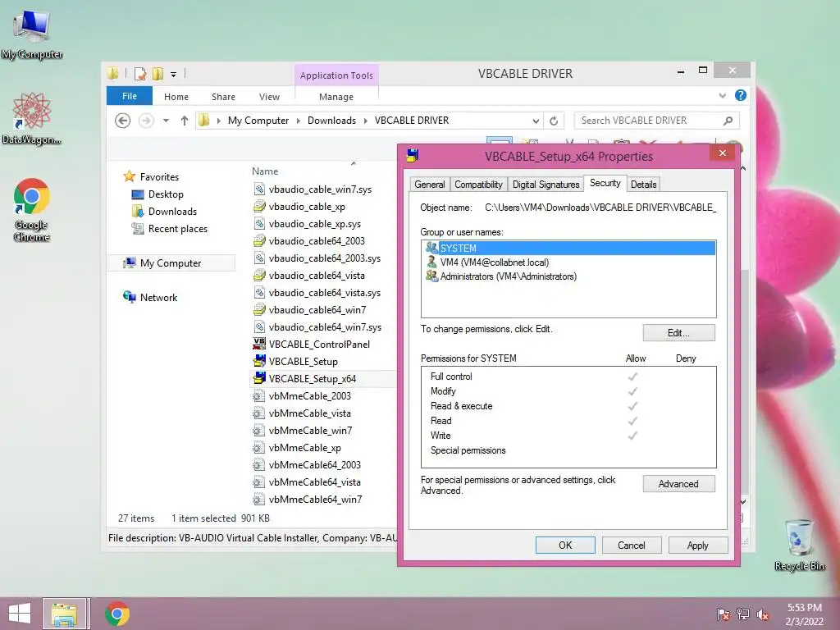Select the SYSTEM group entry
The height and width of the screenshot is (630, 840).
click(x=568, y=248)
